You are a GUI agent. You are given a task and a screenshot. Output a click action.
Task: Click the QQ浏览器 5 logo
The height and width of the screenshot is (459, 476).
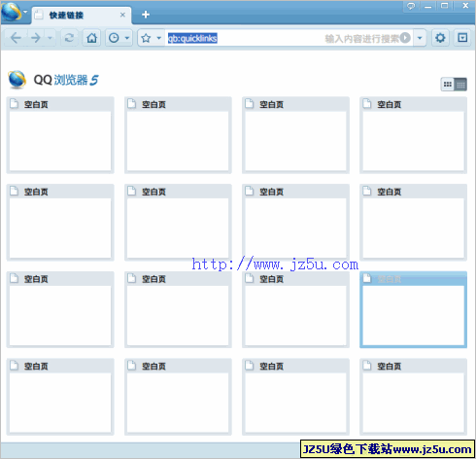point(53,80)
